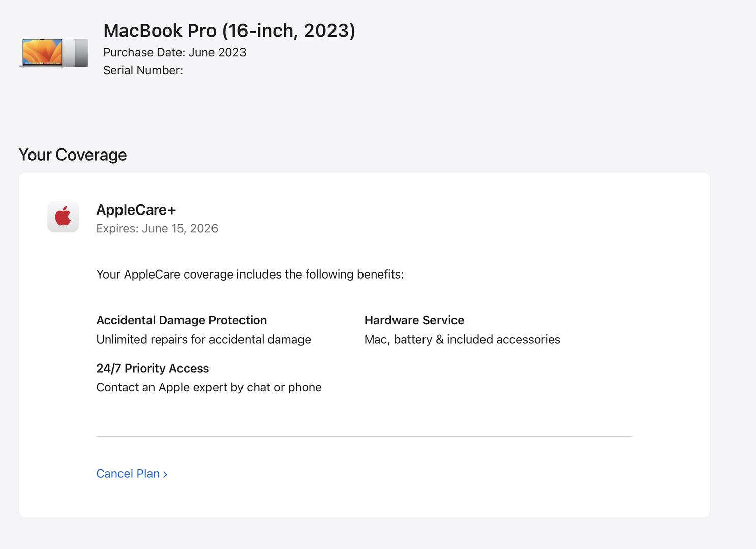Image resolution: width=756 pixels, height=549 pixels.
Task: Click the Serial Number label
Action: (143, 70)
